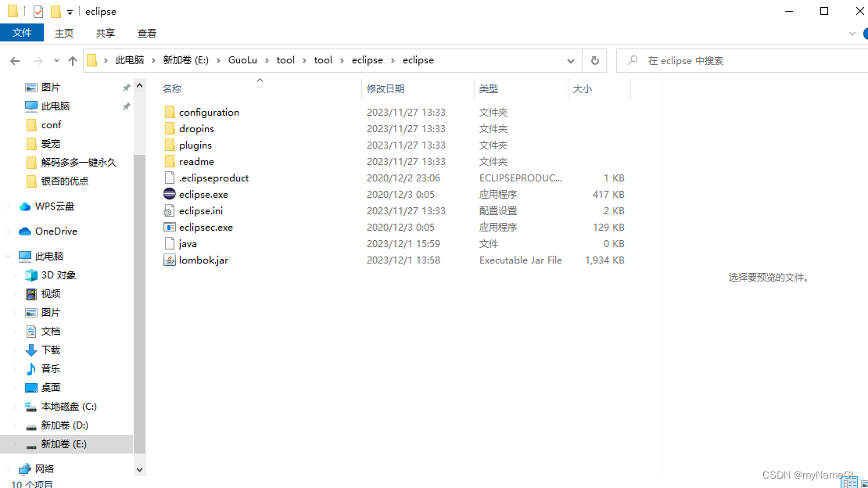Open pinned 此电脑 quick access item

click(x=48, y=106)
